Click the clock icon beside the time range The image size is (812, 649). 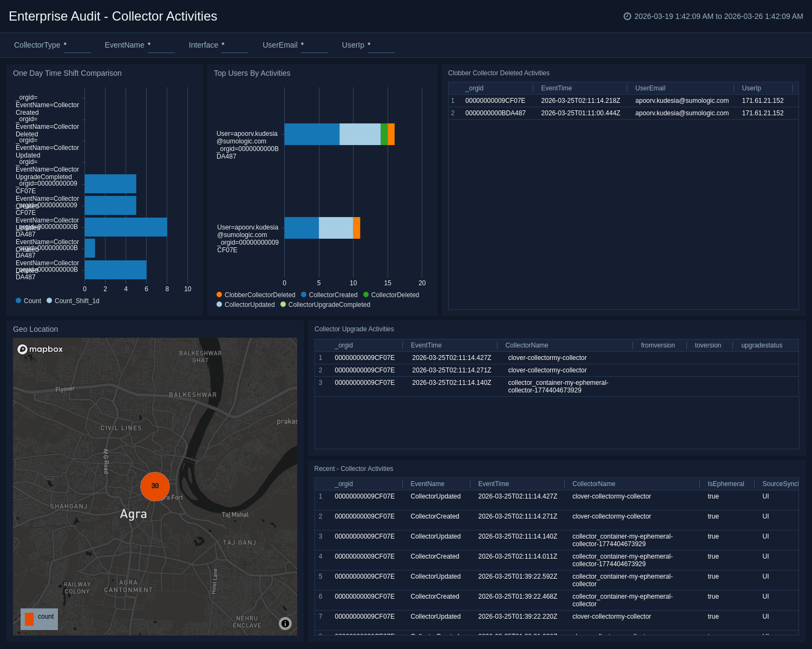[x=627, y=16]
